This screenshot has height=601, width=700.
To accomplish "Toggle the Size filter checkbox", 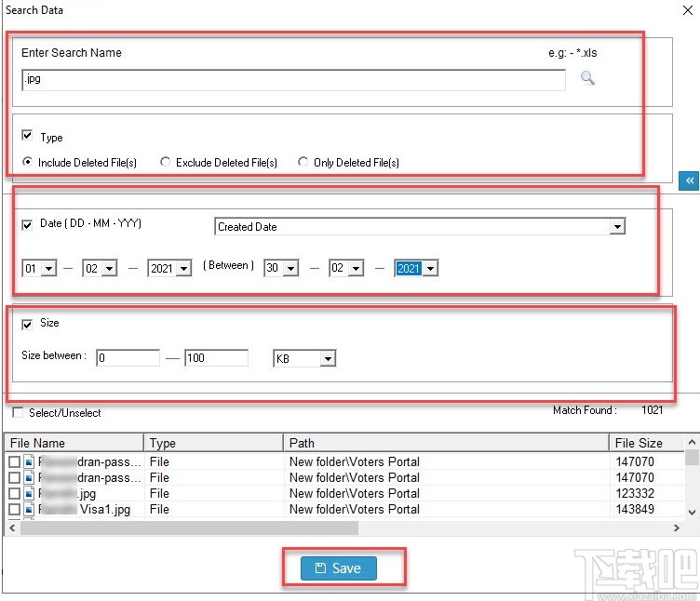I will pos(27,325).
